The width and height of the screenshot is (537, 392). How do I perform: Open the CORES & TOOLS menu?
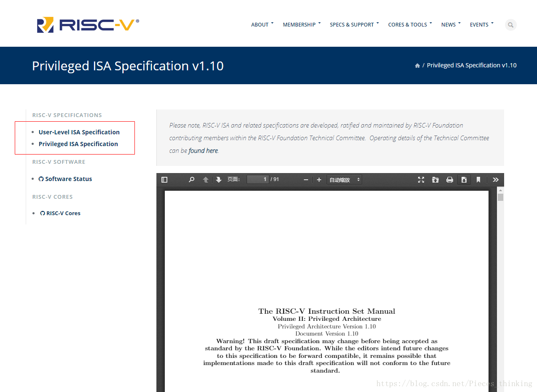pos(410,24)
